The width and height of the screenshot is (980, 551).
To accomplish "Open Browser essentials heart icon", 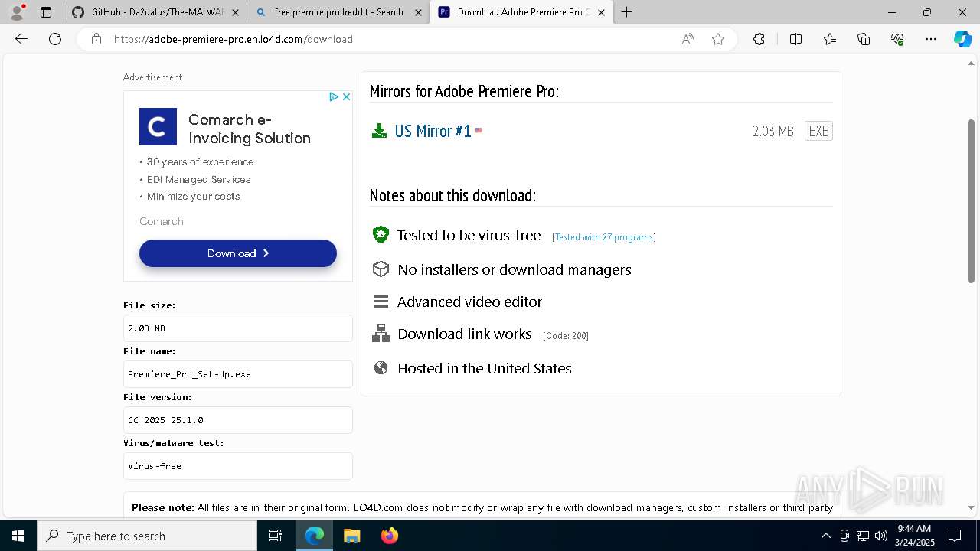I will 897,39.
